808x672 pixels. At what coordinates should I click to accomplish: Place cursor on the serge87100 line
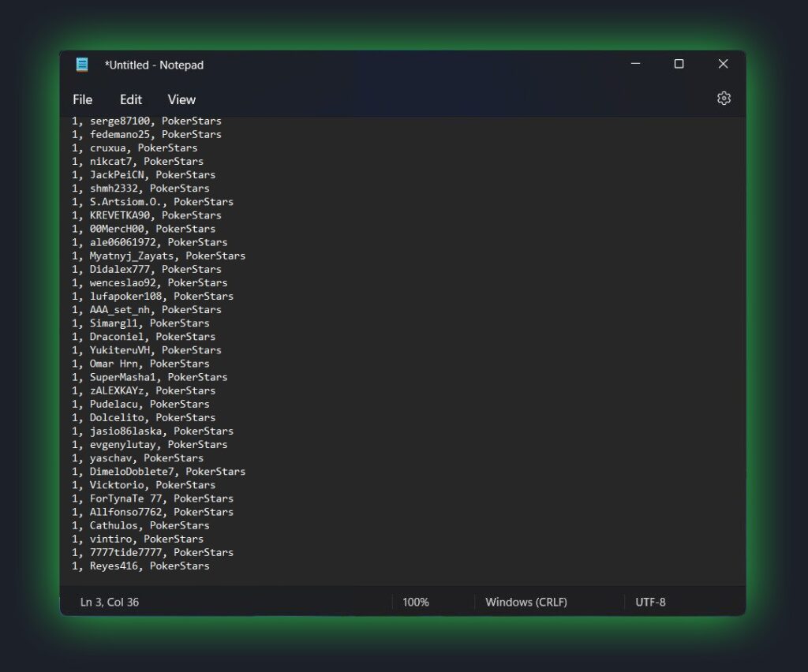point(147,121)
